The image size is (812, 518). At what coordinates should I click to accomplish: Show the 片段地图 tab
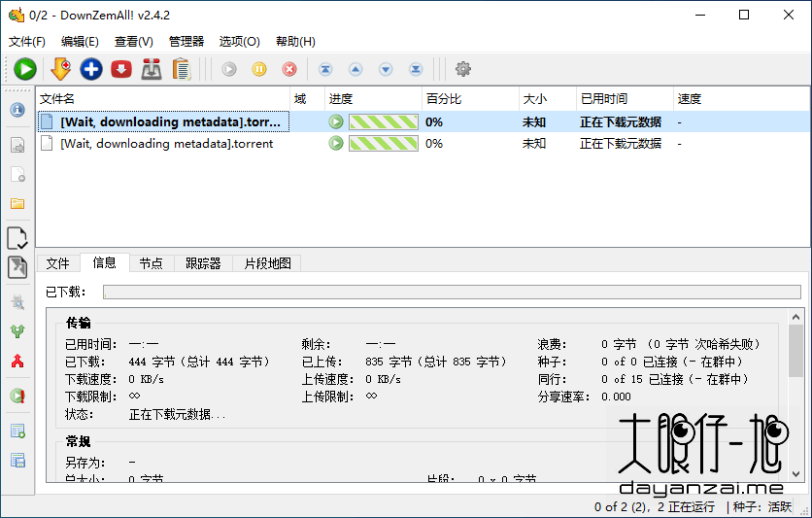[x=267, y=263]
